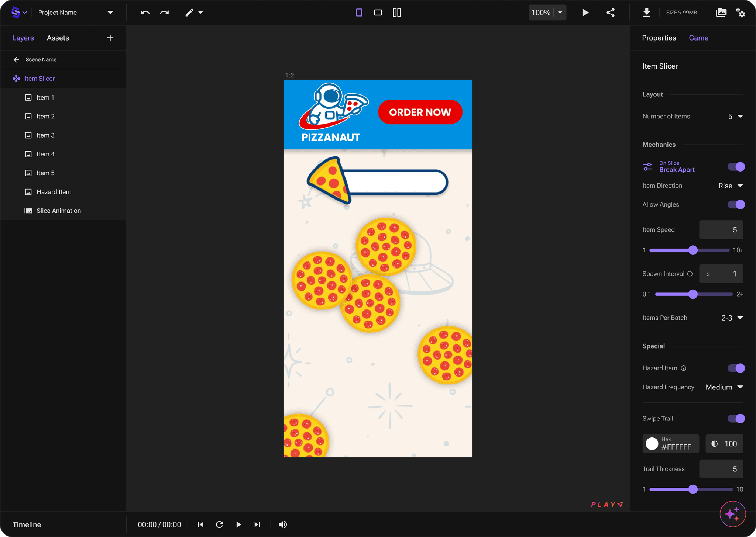The image size is (756, 537).
Task: Click the redo arrow icon
Action: click(x=164, y=13)
